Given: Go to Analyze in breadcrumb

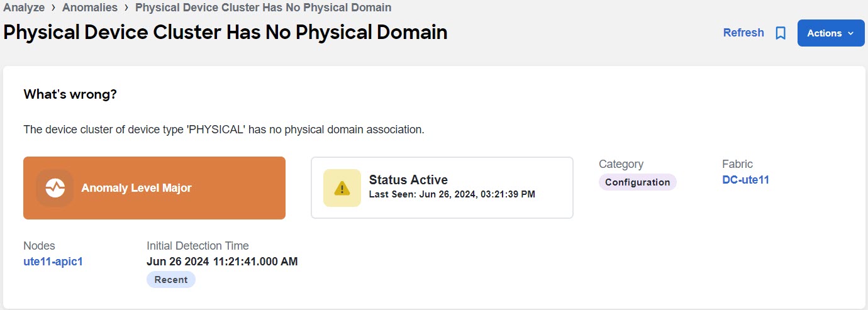Looking at the screenshot, I should coord(24,8).
